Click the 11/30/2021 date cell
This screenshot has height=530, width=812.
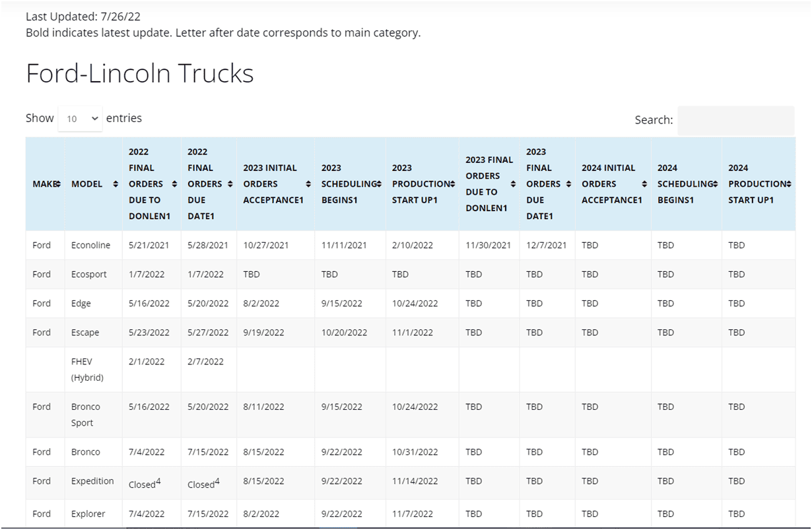click(489, 246)
